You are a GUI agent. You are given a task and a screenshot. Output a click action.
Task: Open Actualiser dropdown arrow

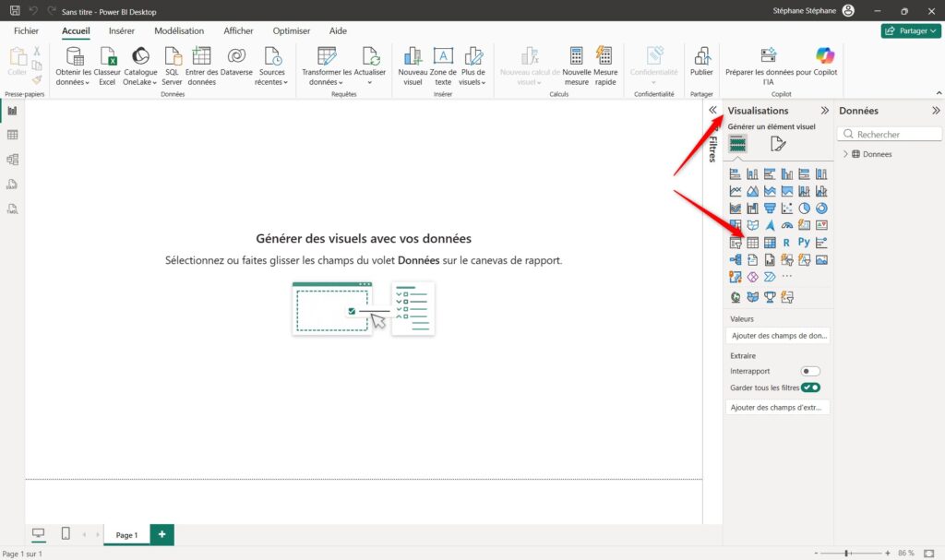coord(369,82)
